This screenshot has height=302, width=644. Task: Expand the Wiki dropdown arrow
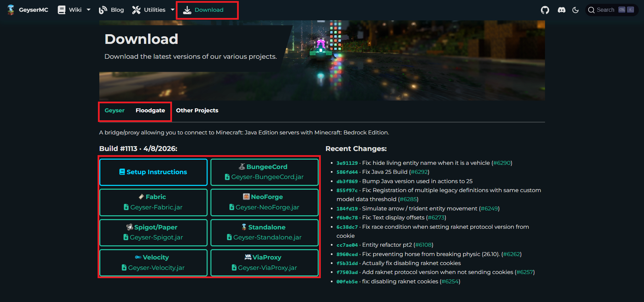click(x=89, y=10)
